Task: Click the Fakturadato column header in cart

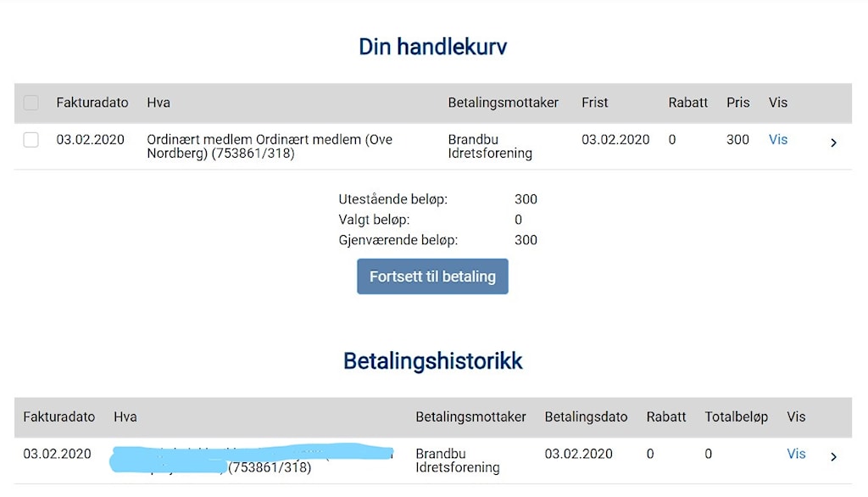Action: [x=92, y=103]
